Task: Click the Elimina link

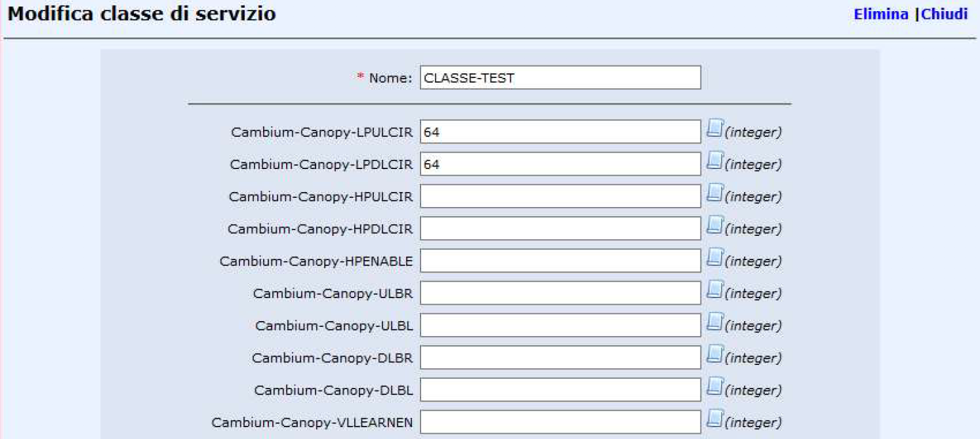Action: (880, 14)
